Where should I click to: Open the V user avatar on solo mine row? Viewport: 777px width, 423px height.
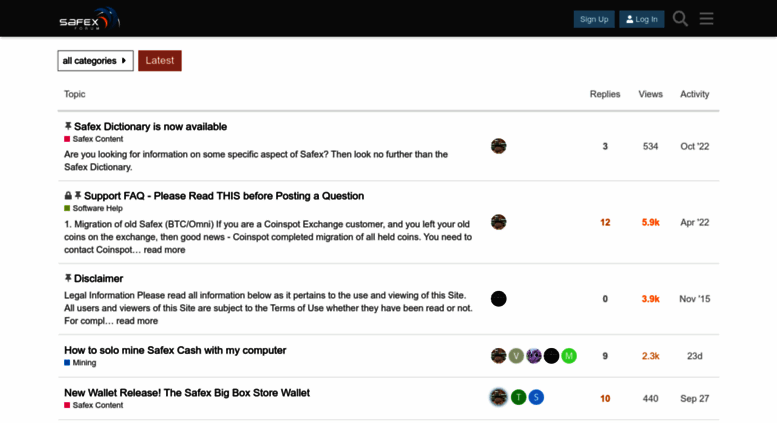click(x=516, y=356)
